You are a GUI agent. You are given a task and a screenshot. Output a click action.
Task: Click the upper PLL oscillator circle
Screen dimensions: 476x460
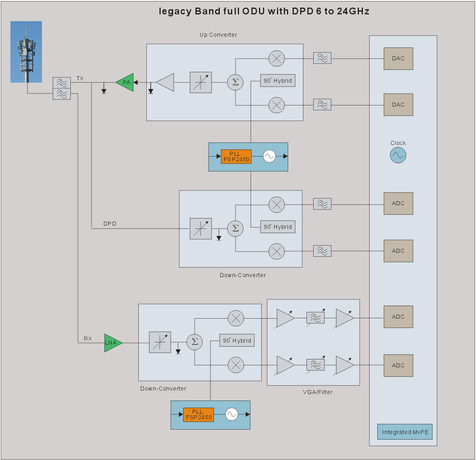[269, 156]
